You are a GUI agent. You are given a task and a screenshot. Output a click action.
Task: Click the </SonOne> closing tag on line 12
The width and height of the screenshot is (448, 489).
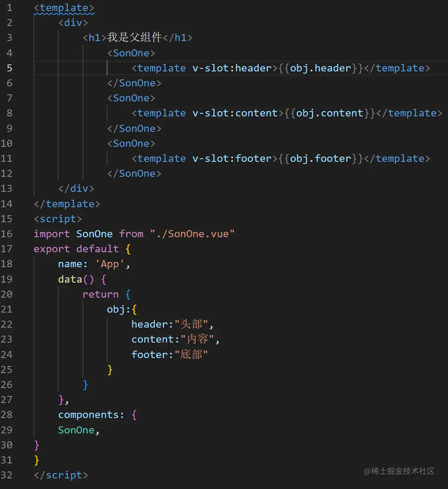(134, 173)
